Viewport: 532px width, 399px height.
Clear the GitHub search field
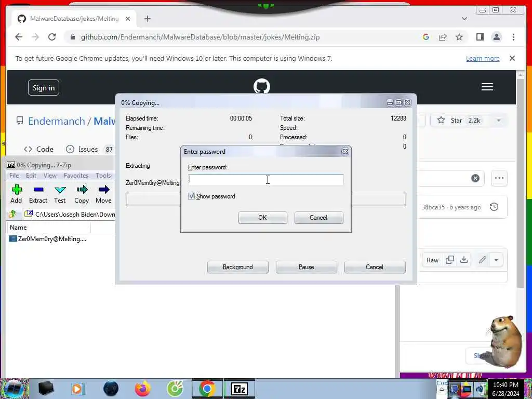pos(475,178)
